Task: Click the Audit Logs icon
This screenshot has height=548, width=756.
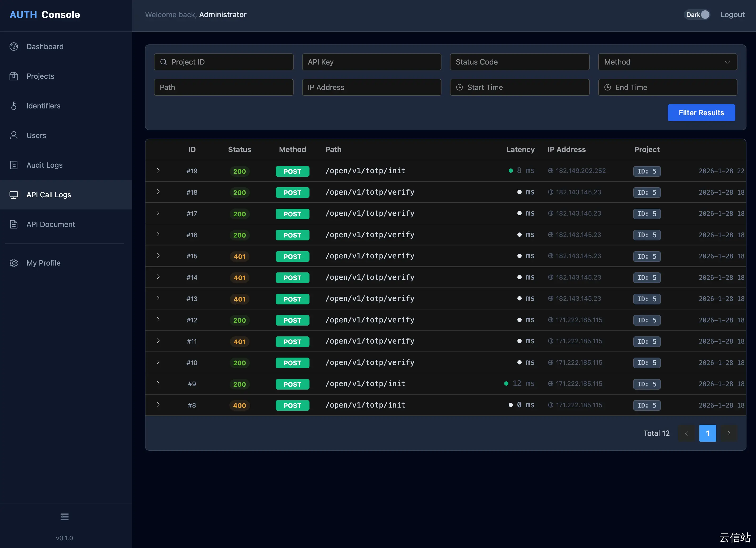Action: [x=14, y=165]
